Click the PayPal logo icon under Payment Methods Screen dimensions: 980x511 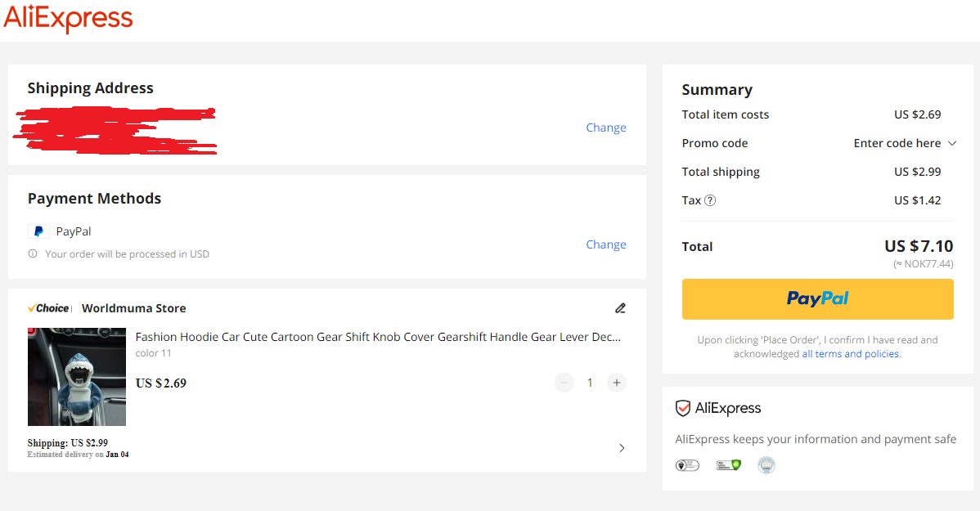point(38,231)
